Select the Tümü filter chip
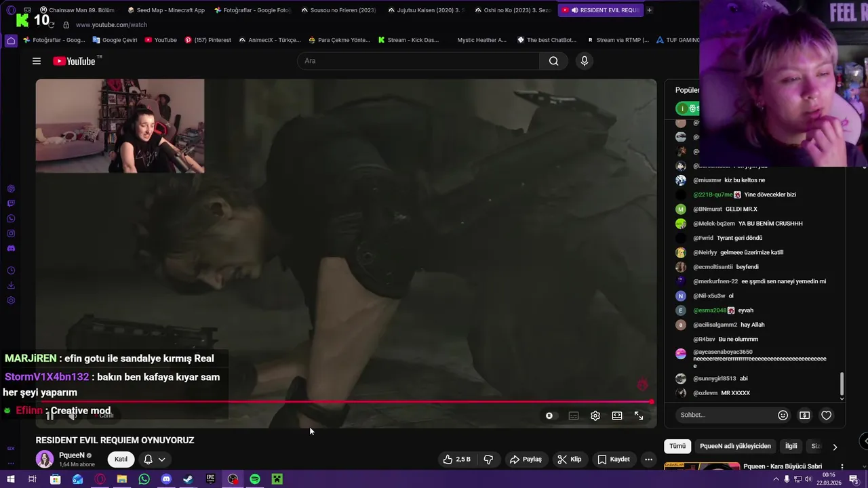This screenshot has width=868, height=488. pyautogui.click(x=677, y=446)
